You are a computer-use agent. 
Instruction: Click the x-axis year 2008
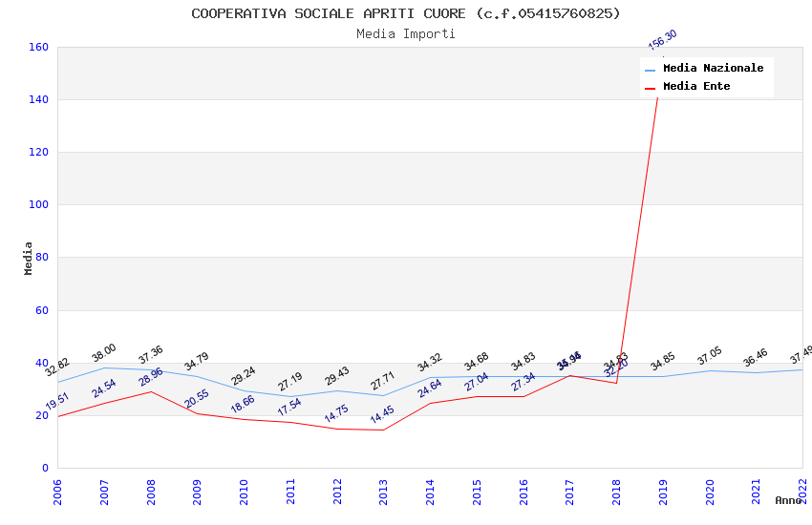coord(151,492)
